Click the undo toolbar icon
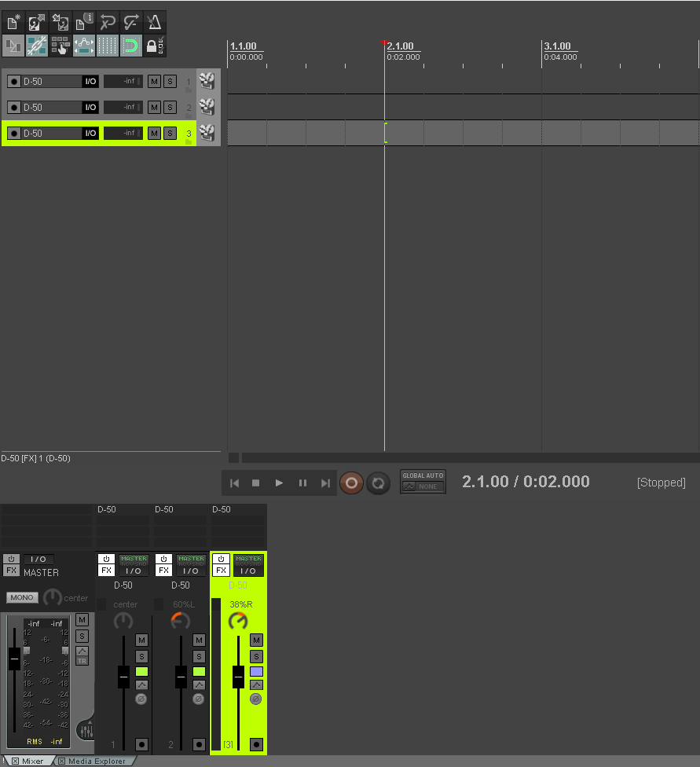The width and height of the screenshot is (700, 767). [108, 22]
